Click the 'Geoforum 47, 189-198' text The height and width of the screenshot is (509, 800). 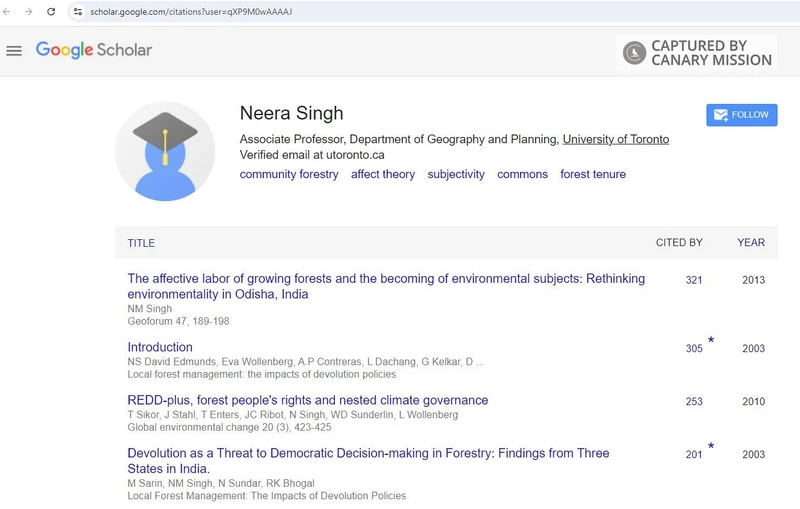[178, 321]
